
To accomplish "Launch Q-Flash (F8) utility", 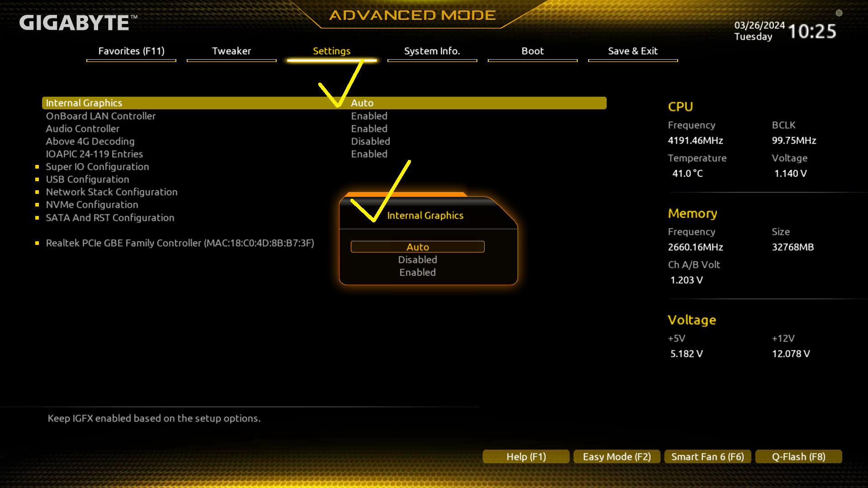I will click(798, 456).
